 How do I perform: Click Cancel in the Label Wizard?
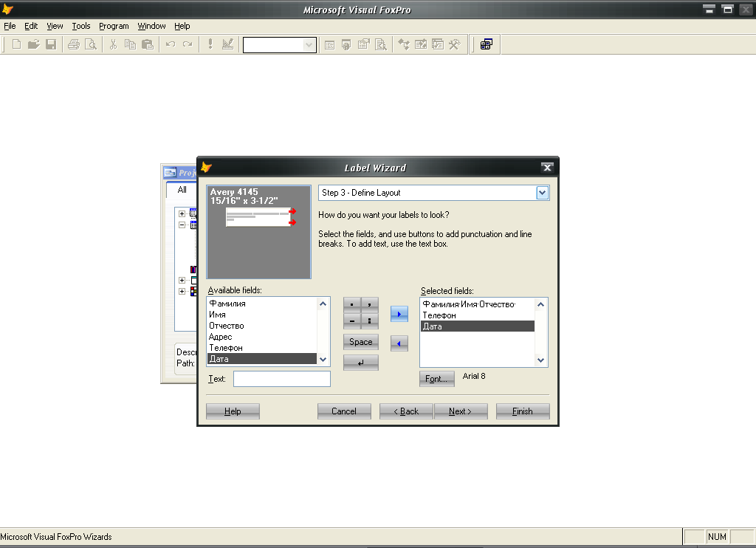point(344,411)
